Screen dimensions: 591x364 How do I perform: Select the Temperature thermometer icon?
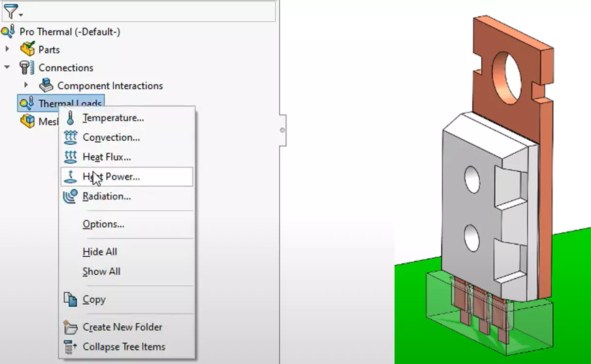[70, 117]
